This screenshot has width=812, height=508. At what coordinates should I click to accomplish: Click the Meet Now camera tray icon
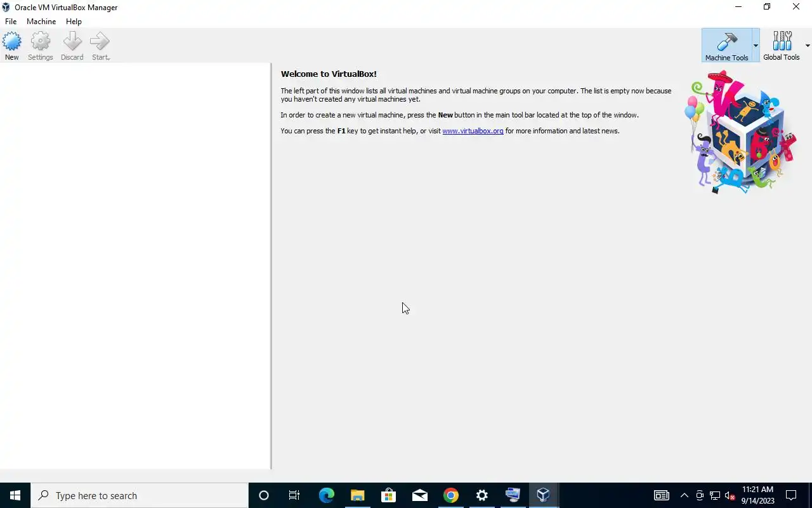pyautogui.click(x=700, y=495)
